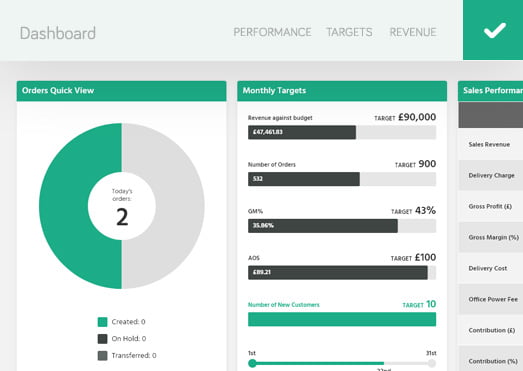Screen dimensions: 523x371
Task: Click the grey segment of the orders donut
Action: pyautogui.click(x=180, y=206)
